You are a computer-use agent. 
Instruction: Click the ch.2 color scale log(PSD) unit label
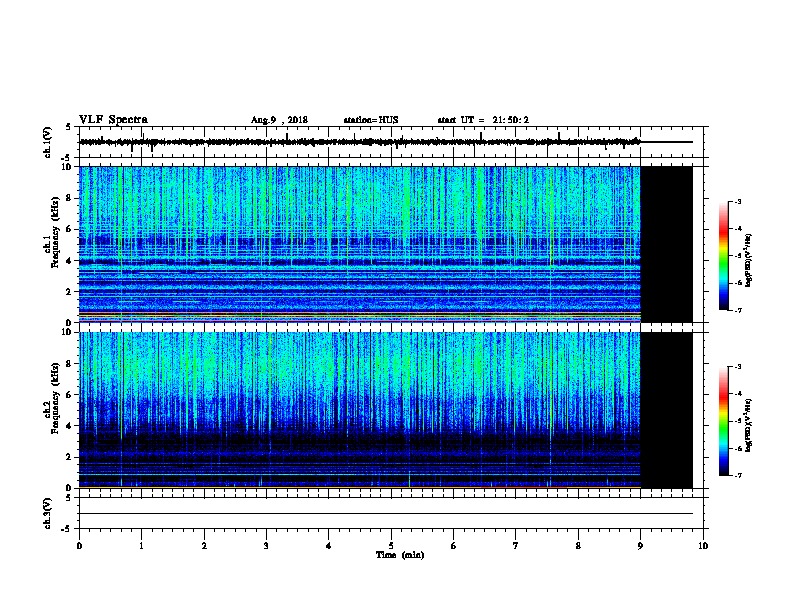click(749, 426)
